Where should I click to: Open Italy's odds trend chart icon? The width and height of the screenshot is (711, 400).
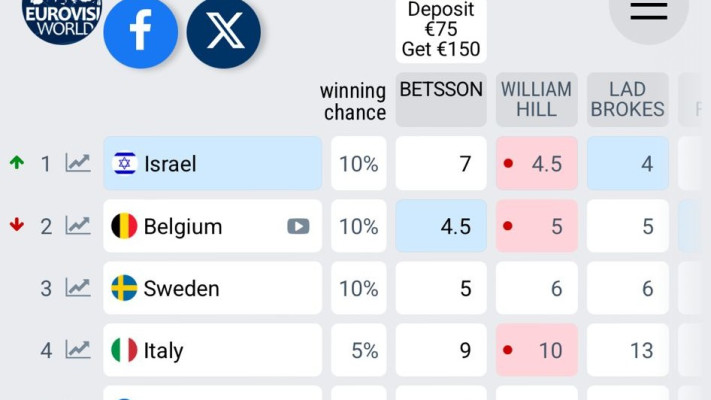coord(78,350)
